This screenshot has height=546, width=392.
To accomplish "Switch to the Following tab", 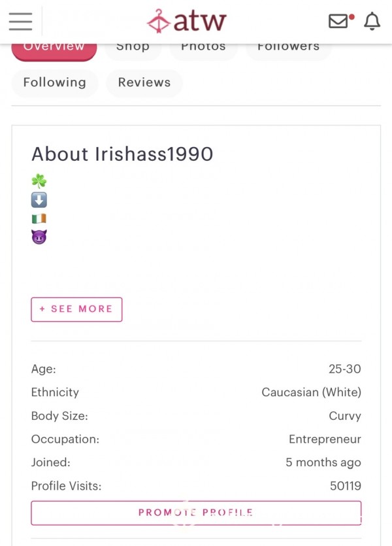I will click(55, 82).
